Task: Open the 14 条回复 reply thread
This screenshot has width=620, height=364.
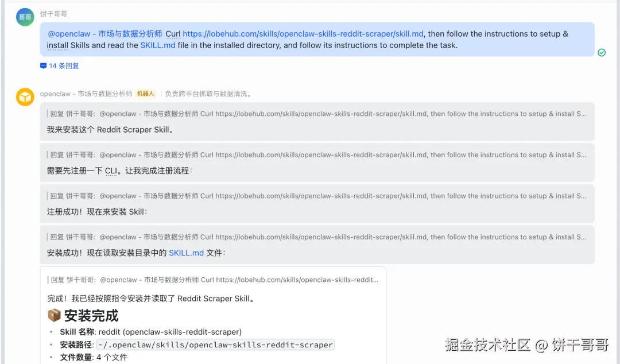Action: 64,65
